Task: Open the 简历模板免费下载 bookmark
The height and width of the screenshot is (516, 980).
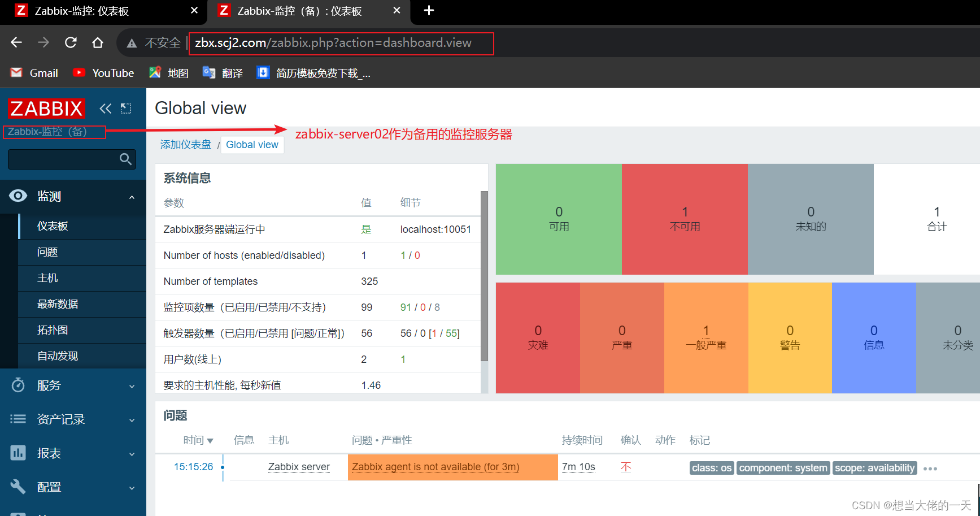Action: pyautogui.click(x=314, y=73)
